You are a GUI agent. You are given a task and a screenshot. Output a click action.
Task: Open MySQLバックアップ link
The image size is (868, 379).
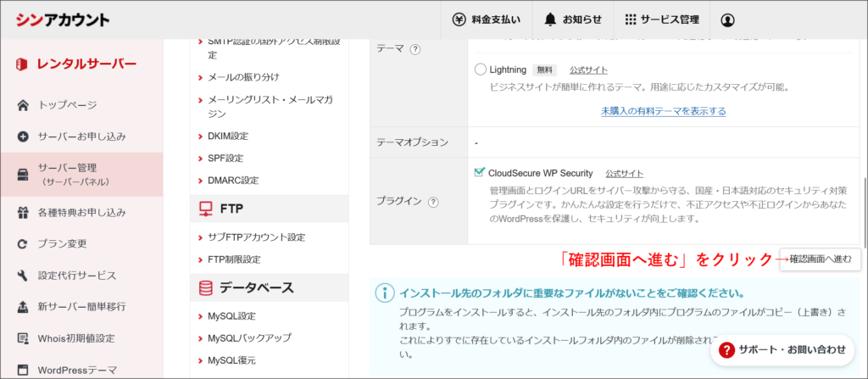(x=249, y=338)
